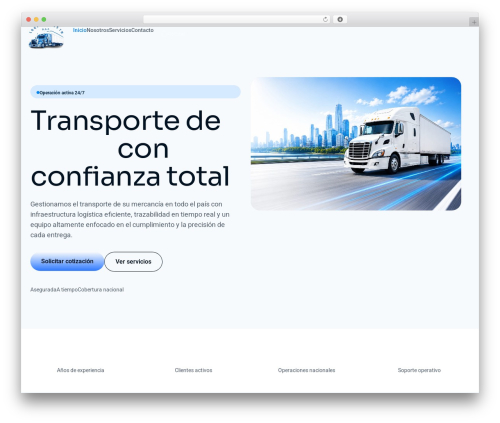Open a new browser tab with plus
The height and width of the screenshot is (423, 500).
(474, 22)
